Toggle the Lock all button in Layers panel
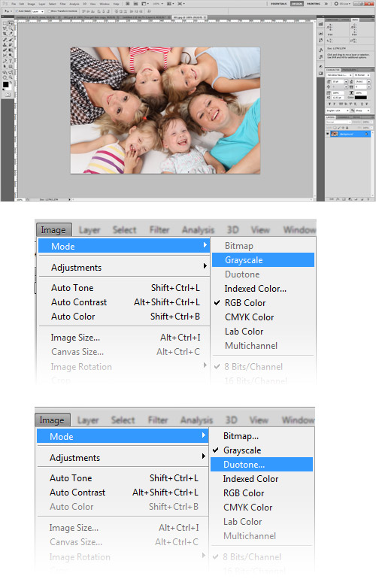The image size is (376, 588). point(347,128)
